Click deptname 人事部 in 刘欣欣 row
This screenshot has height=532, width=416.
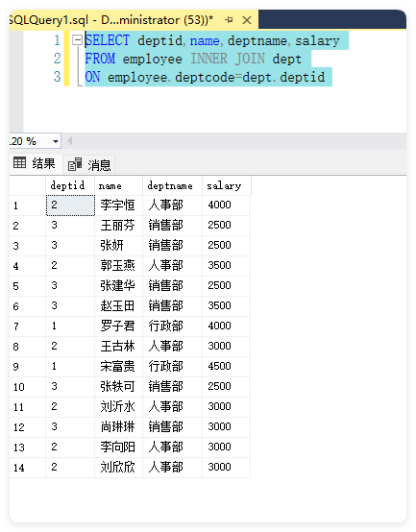click(x=172, y=468)
